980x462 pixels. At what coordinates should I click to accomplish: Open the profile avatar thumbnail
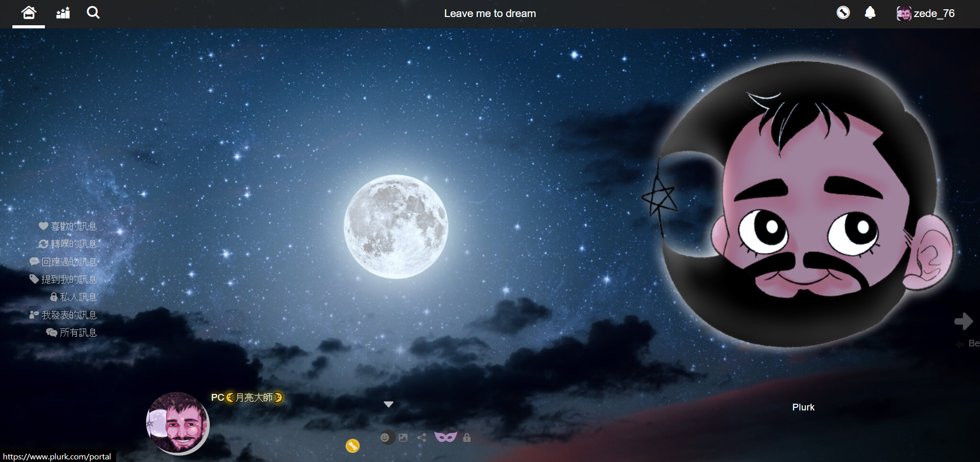[x=177, y=423]
